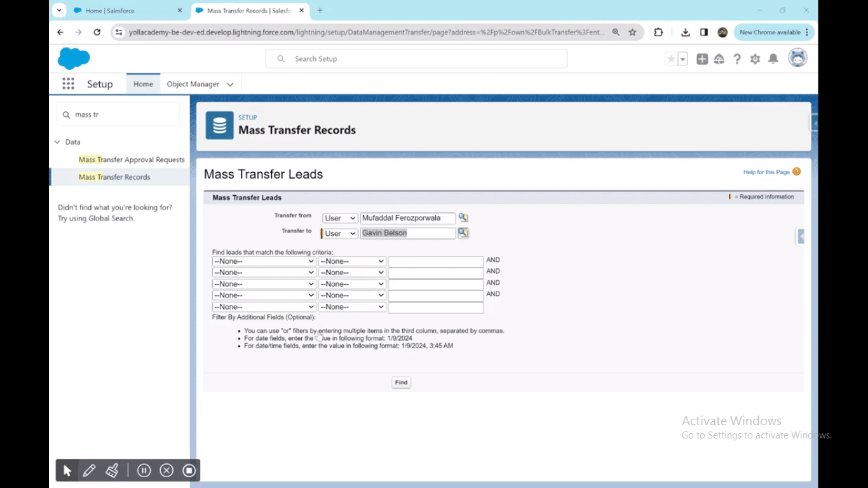Click the Transfer from name field

(408, 218)
